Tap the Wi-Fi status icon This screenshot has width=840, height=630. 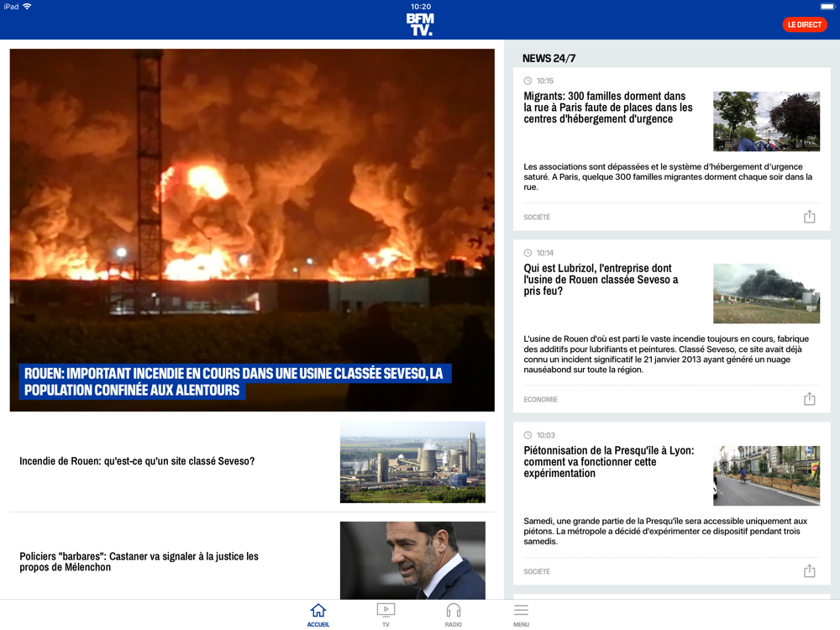27,7
